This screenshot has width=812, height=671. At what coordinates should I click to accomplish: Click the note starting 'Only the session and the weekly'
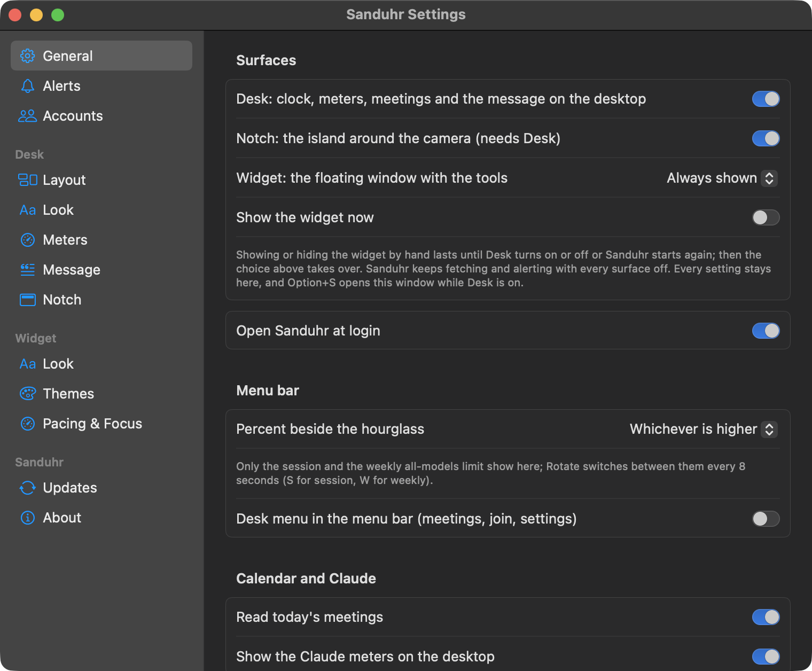pos(490,473)
